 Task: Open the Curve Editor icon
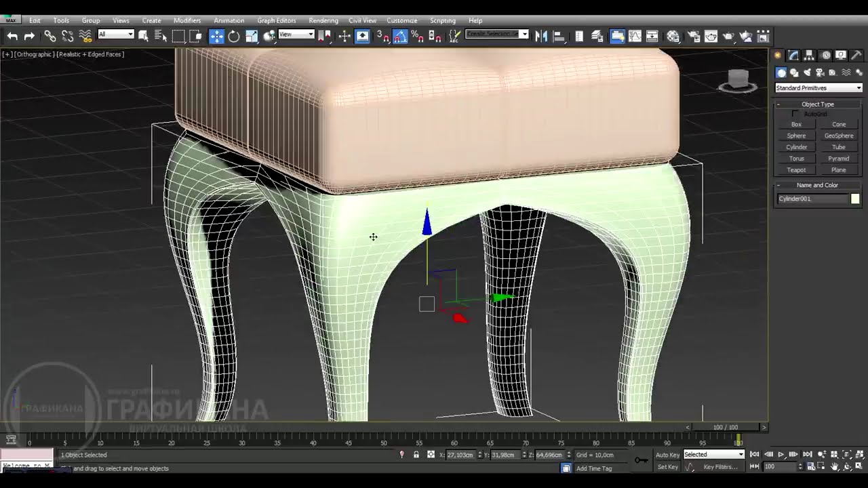635,36
